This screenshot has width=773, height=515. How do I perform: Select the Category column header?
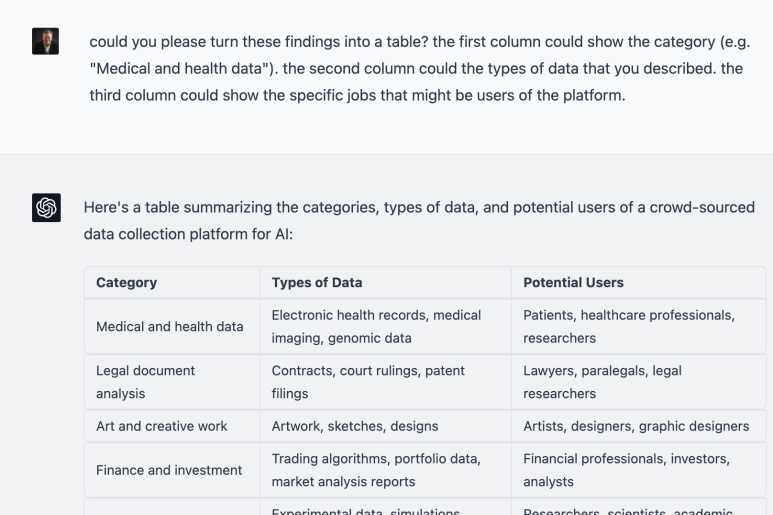(172, 282)
